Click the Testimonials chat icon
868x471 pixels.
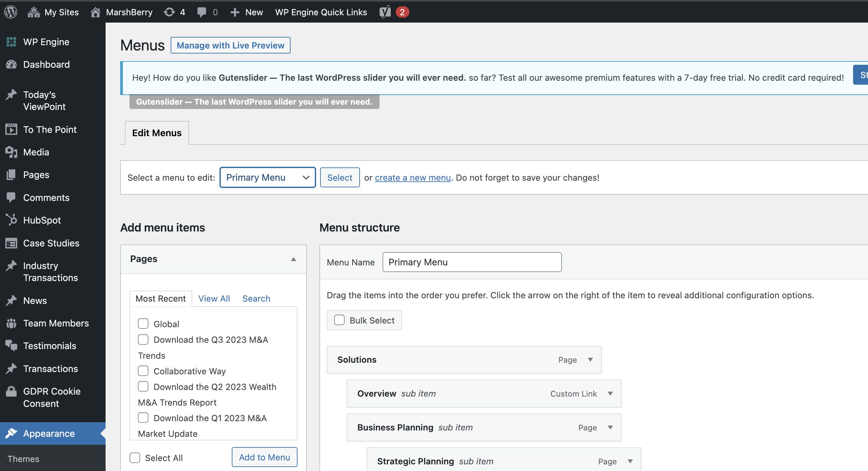11,346
